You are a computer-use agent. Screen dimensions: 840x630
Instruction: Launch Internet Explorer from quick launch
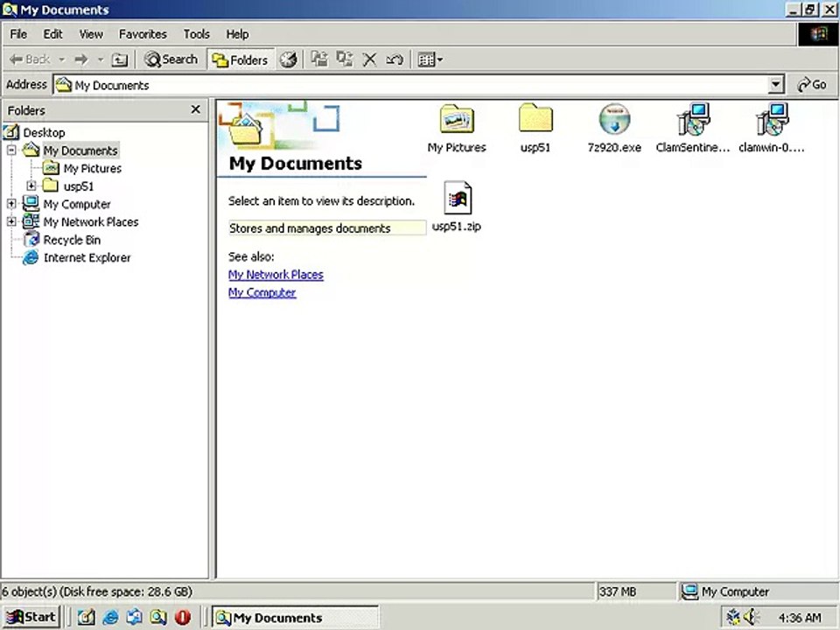pos(110,617)
